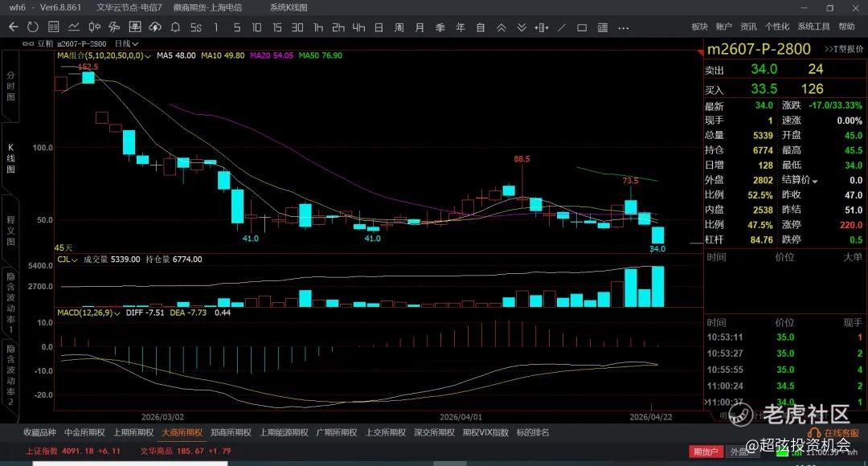The height and width of the screenshot is (466, 868).
Task: Select the 15-minute period button
Action: pyautogui.click(x=276, y=27)
